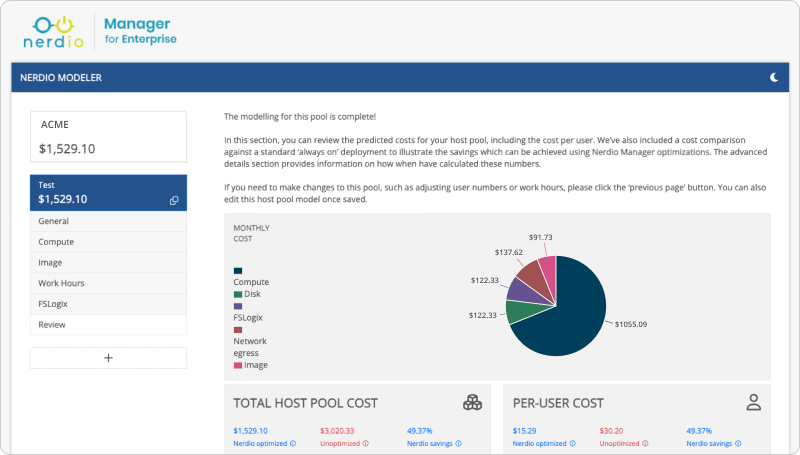Viewport: 800px width, 455px height.
Task: Info icon next to host pool Nerdio optimized
Action: (293, 444)
